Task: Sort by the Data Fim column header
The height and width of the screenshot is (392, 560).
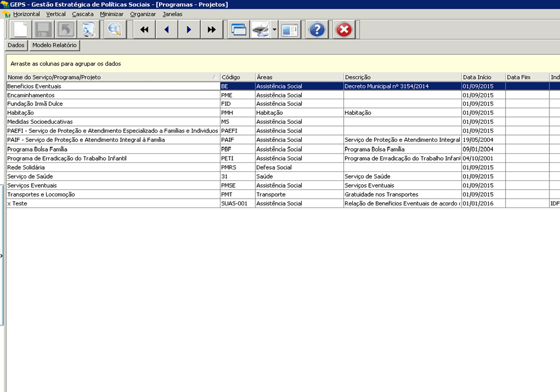Action: [x=527, y=77]
